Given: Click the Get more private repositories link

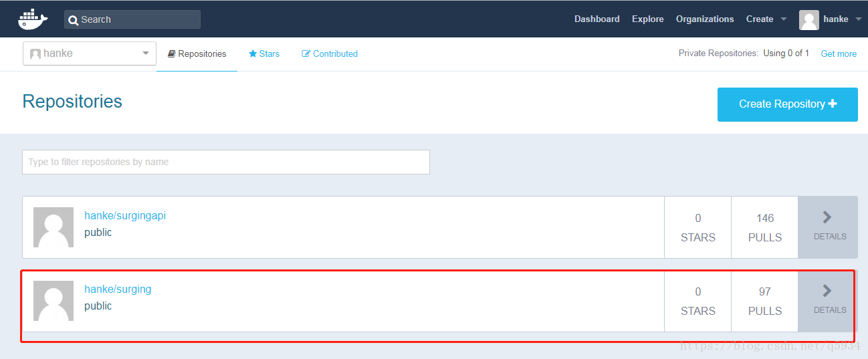Looking at the screenshot, I should tap(839, 53).
